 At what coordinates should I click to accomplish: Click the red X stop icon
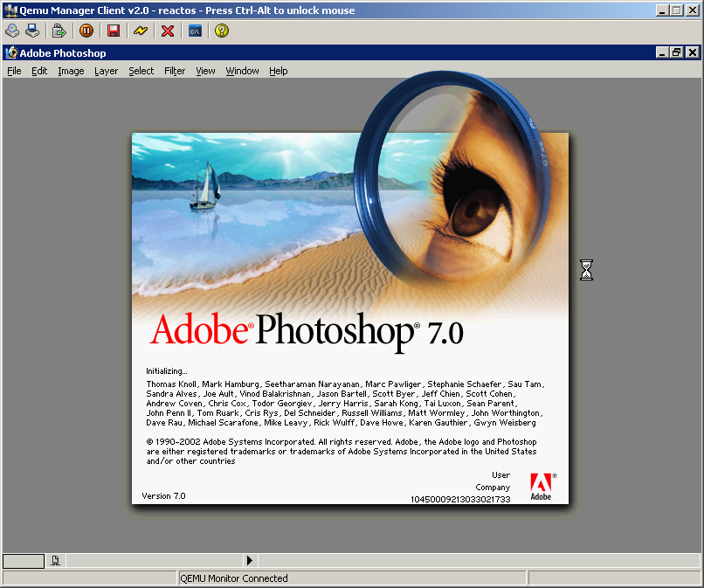coord(168,31)
